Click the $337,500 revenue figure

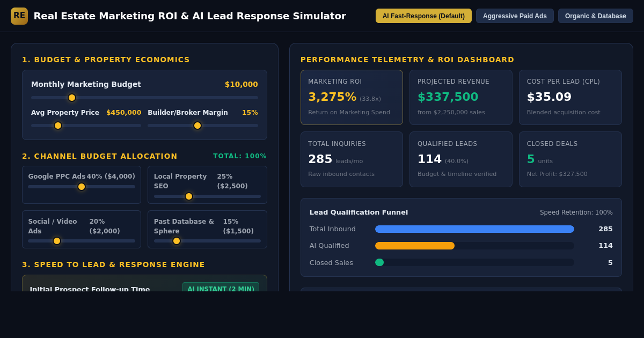(x=448, y=97)
